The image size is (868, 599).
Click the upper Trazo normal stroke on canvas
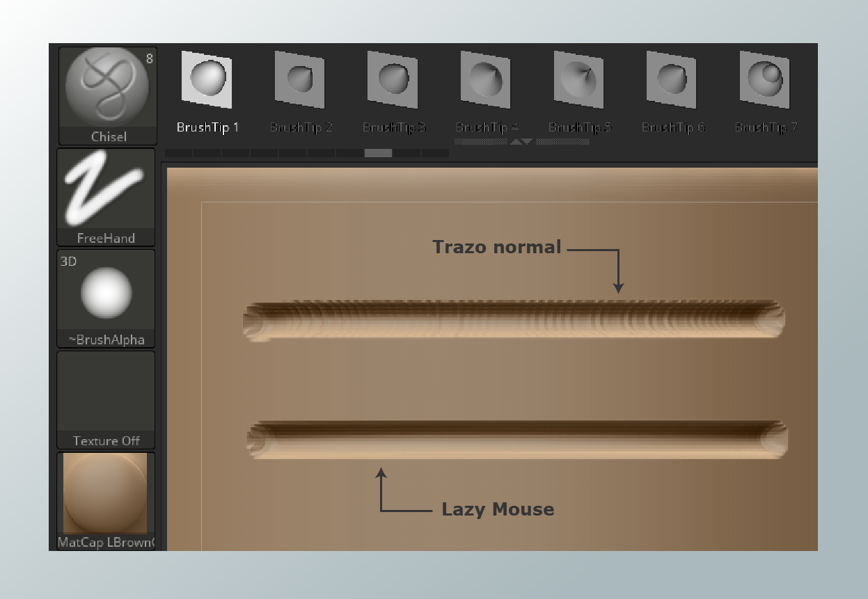pyautogui.click(x=514, y=319)
